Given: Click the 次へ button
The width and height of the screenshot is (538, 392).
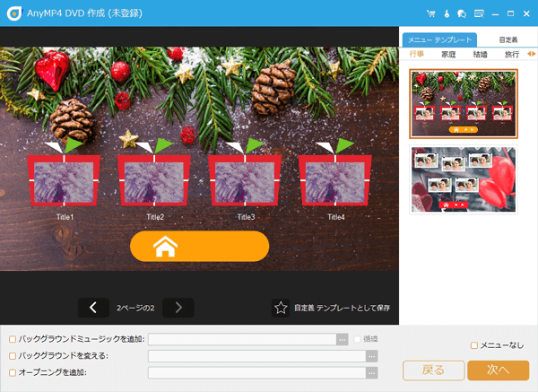Looking at the screenshot, I should click(498, 370).
